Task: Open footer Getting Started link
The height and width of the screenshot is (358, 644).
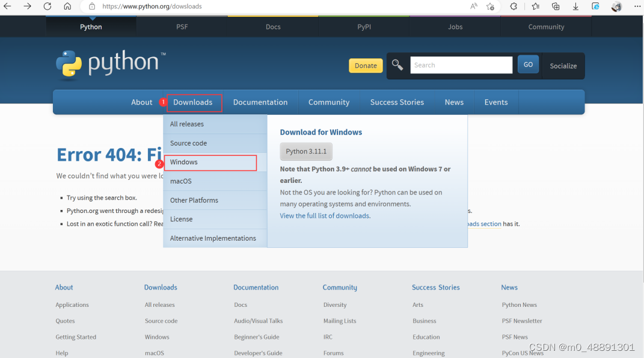Action: tap(76, 337)
